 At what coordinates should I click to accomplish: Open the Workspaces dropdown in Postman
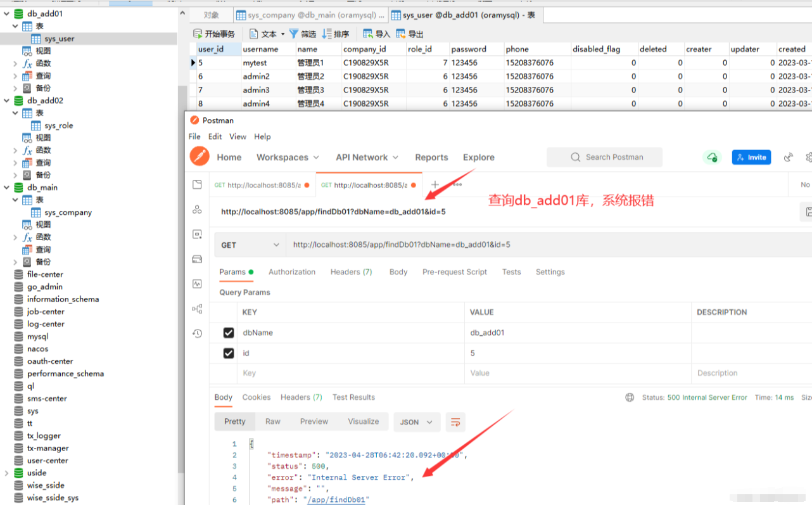tap(288, 157)
